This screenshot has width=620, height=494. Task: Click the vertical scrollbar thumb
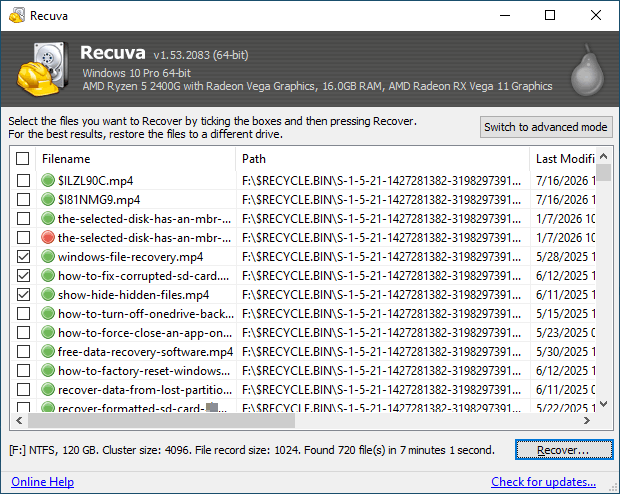click(603, 172)
